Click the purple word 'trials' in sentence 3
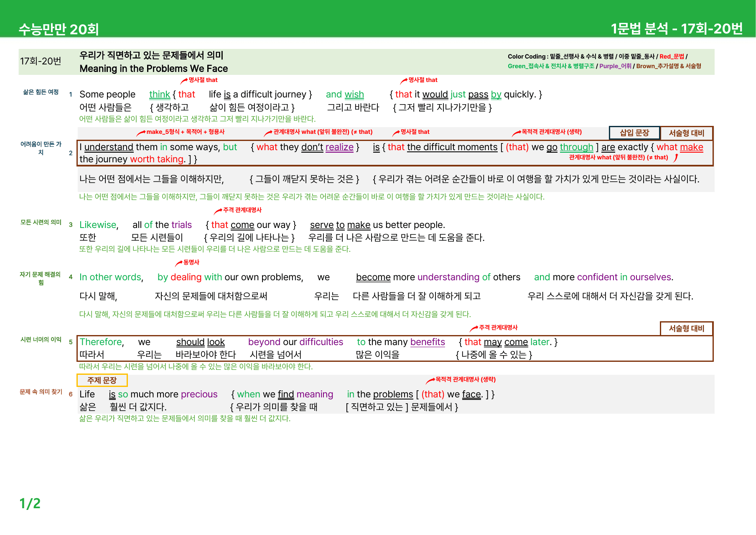Screen dimensions: 756x535 click(181, 225)
